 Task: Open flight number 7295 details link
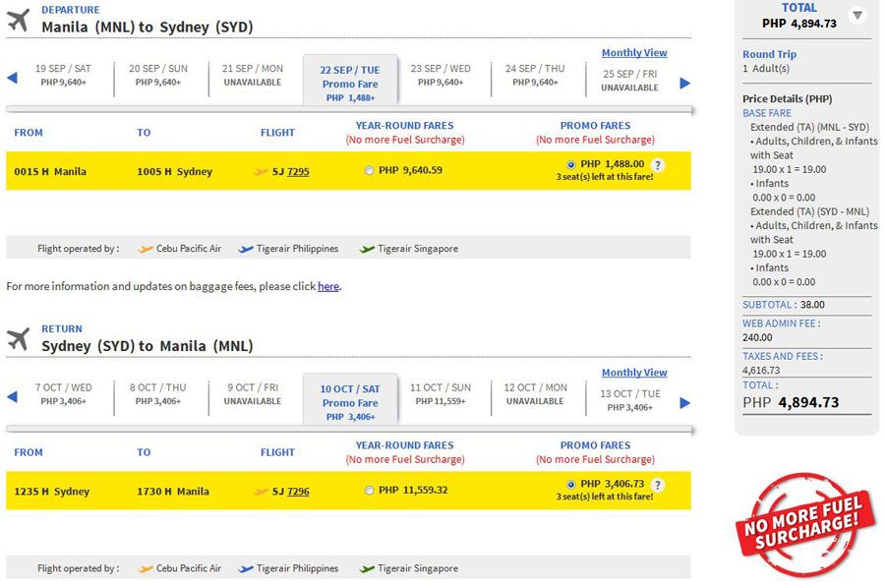pyautogui.click(x=298, y=171)
